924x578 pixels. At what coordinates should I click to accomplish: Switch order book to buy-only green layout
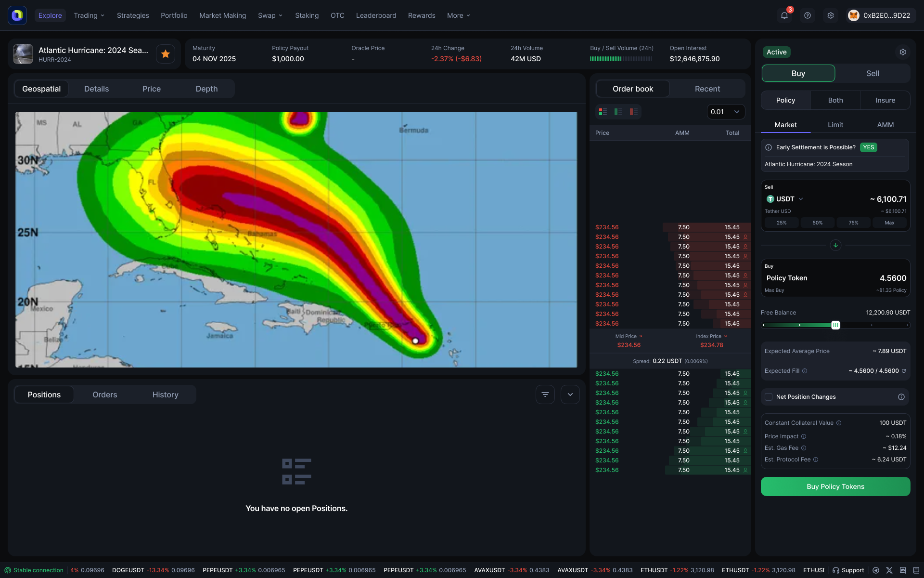point(618,111)
